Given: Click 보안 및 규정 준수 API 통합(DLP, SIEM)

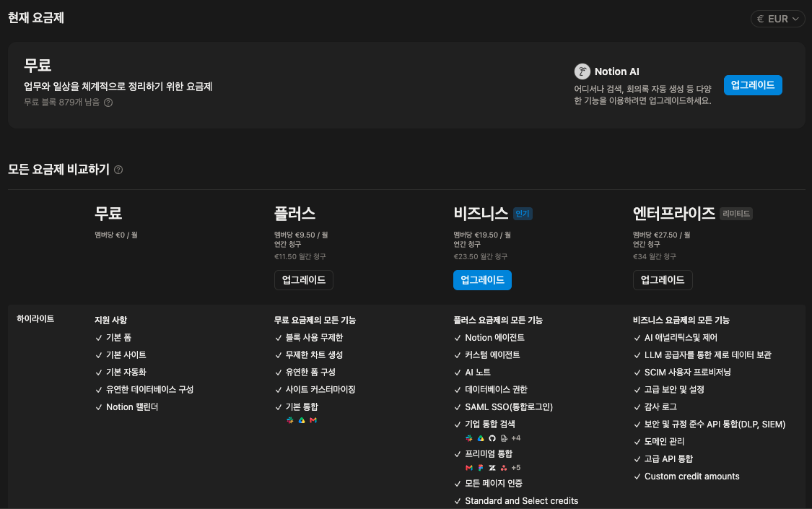Looking at the screenshot, I should 715,424.
